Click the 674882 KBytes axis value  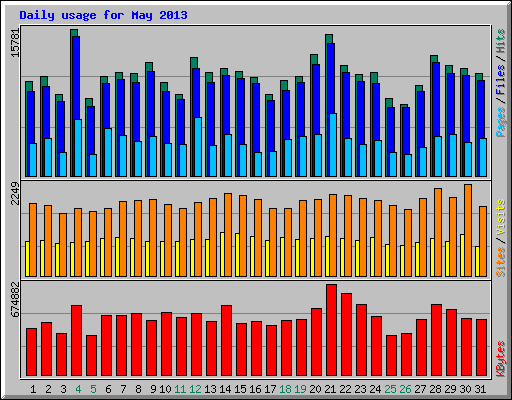point(16,299)
